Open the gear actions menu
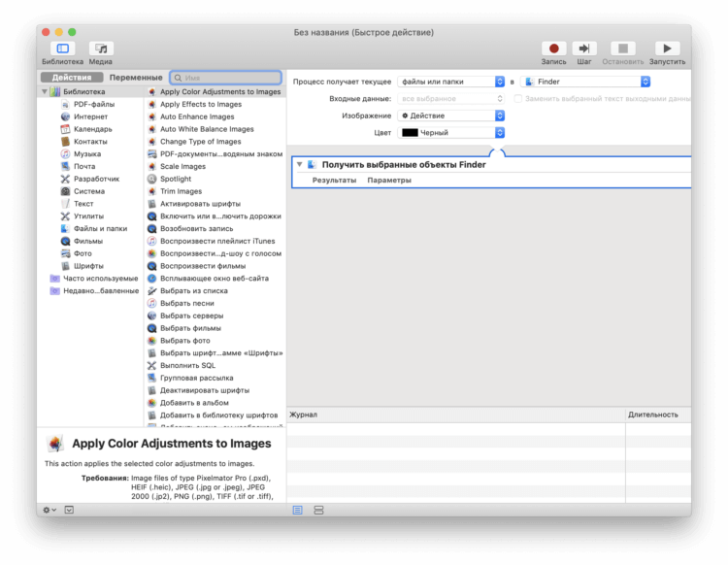 [50, 510]
